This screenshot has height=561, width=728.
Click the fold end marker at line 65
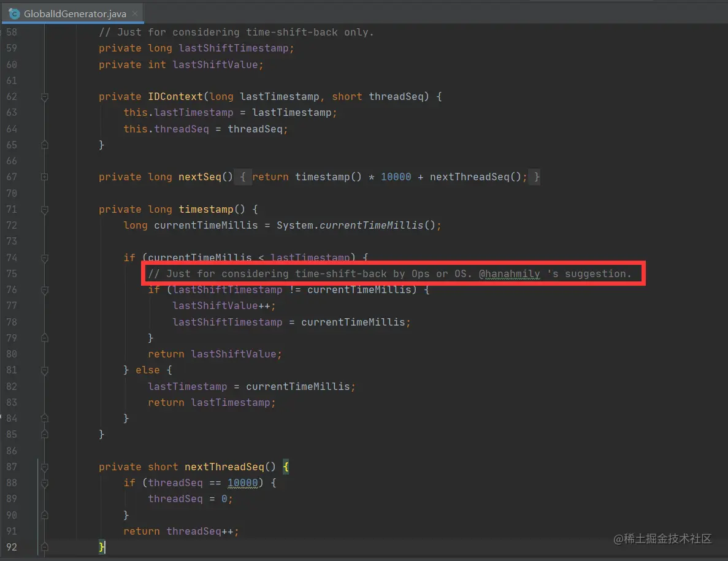[45, 145]
